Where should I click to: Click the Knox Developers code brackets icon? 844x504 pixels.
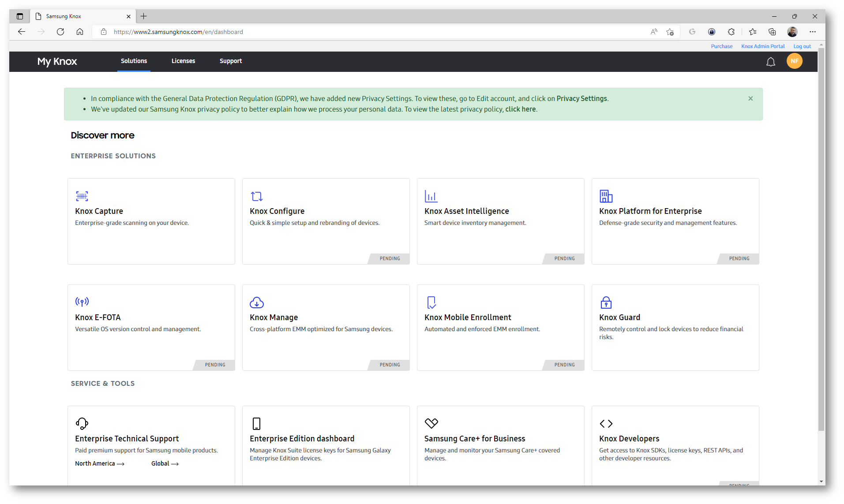coord(606,423)
